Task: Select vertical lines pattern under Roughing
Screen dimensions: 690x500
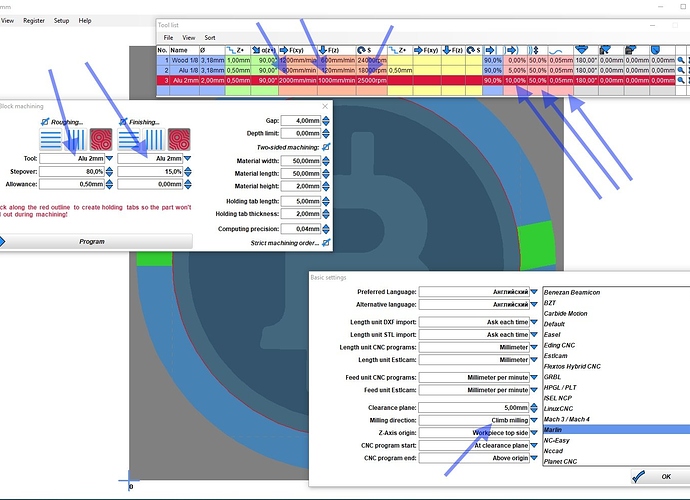Action: [x=76, y=140]
